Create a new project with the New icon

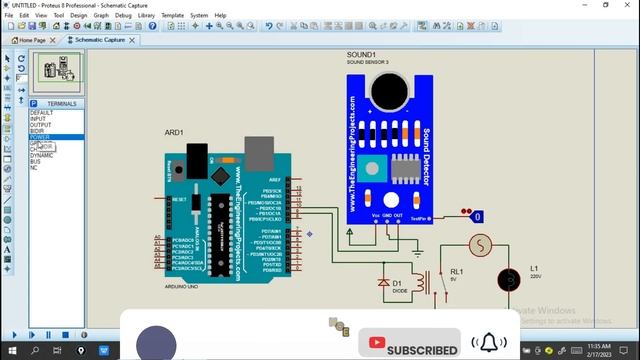tap(11, 26)
